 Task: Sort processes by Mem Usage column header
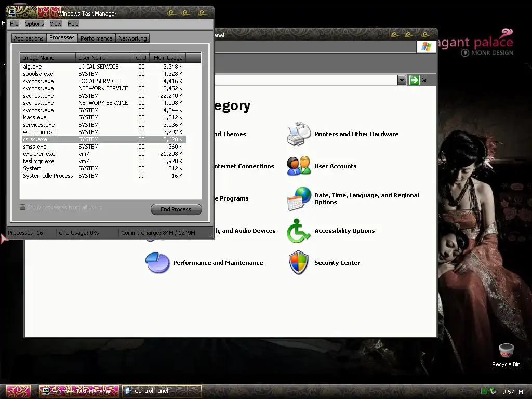[x=168, y=58]
